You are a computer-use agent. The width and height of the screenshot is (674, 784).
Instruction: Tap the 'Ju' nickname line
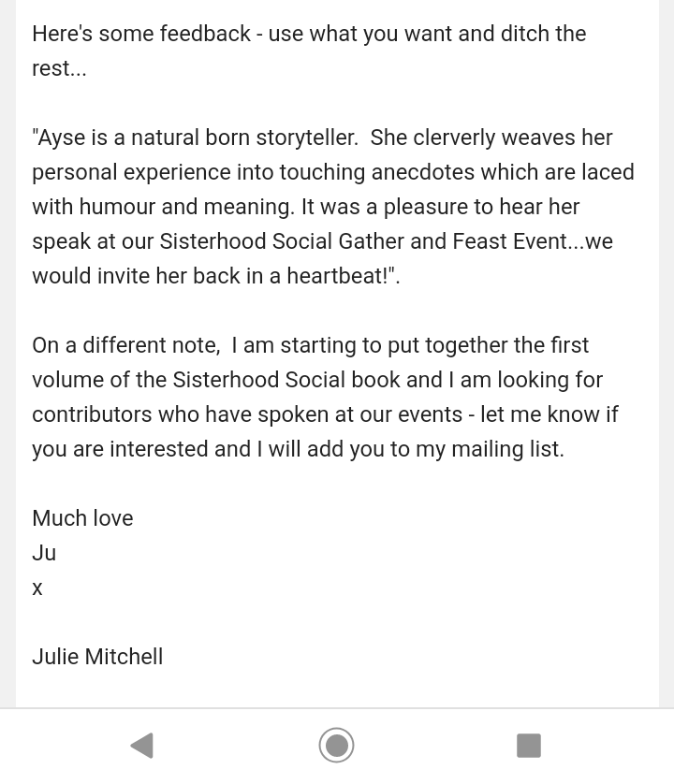(x=44, y=553)
